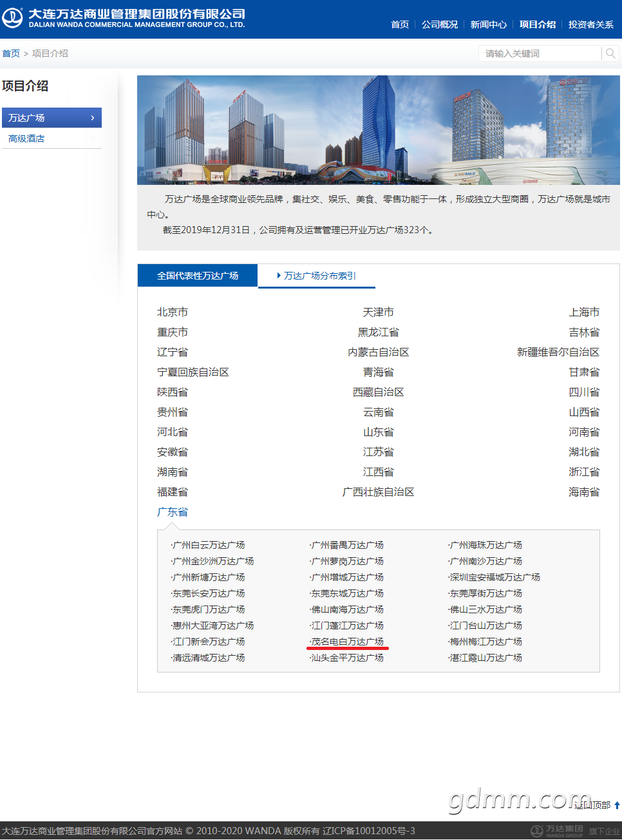622x840 pixels.
Task: Expand 新疆维吾尔自治区 region
Action: (558, 352)
